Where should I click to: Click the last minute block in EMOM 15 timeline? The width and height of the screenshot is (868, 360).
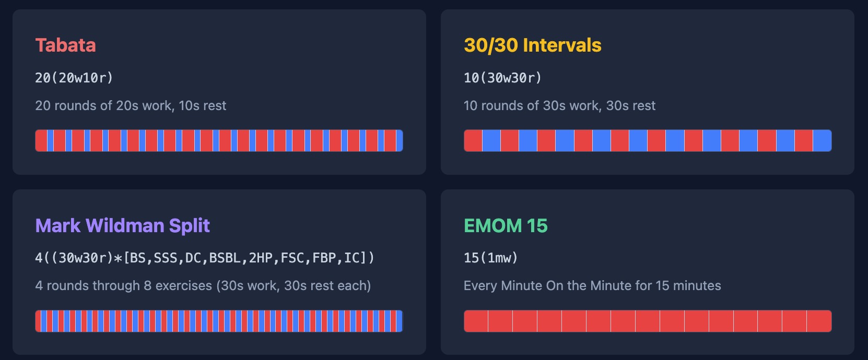point(819,321)
